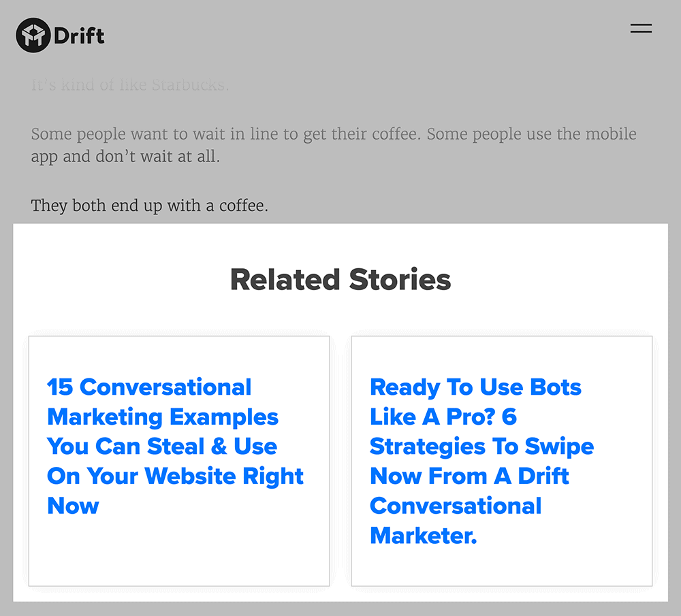Click paragraph starting 'Some people want to wait'

334,145
